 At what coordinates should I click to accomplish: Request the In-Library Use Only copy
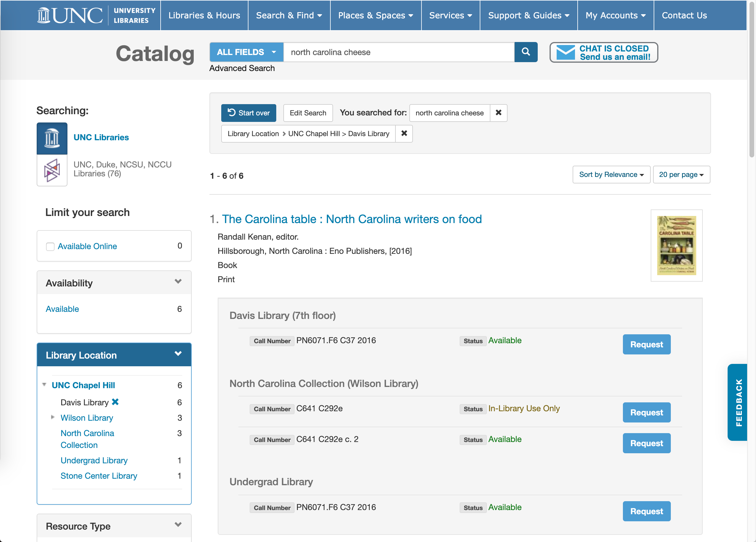646,412
